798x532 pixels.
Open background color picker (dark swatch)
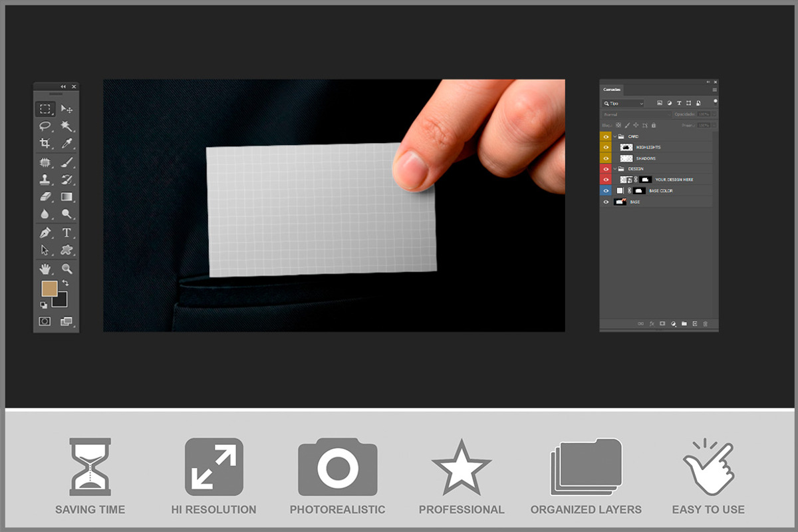tap(62, 301)
